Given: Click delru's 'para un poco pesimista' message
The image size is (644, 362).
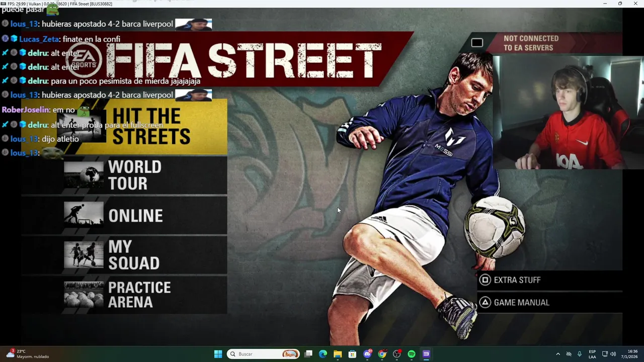Looking at the screenshot, I should click(x=126, y=81).
